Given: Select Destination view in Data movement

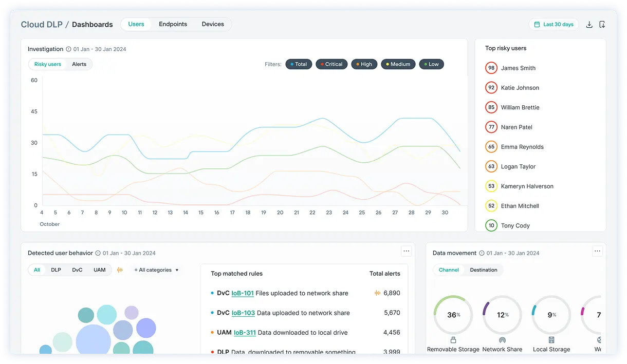Looking at the screenshot, I should point(484,270).
